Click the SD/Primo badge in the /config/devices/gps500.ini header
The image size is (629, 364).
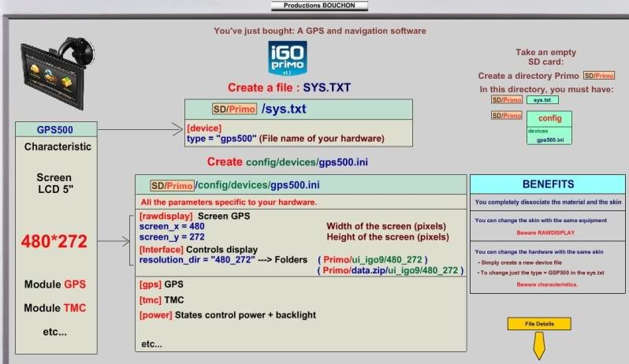coord(172,186)
